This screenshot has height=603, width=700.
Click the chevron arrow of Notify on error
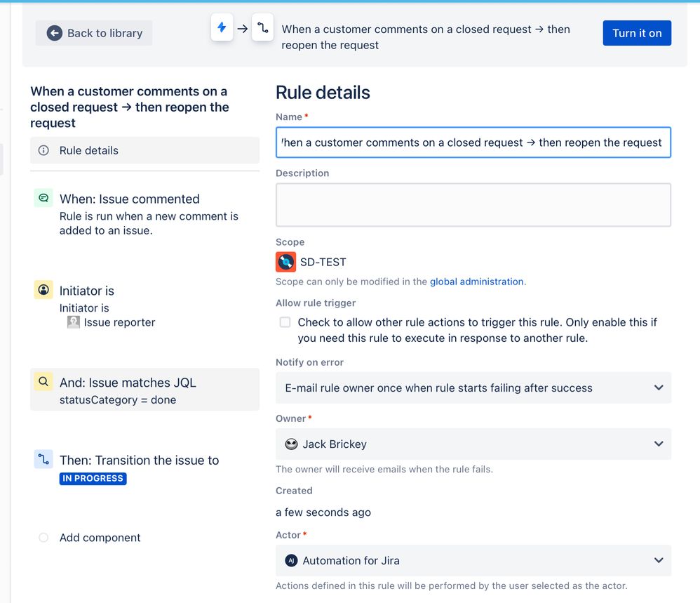659,387
